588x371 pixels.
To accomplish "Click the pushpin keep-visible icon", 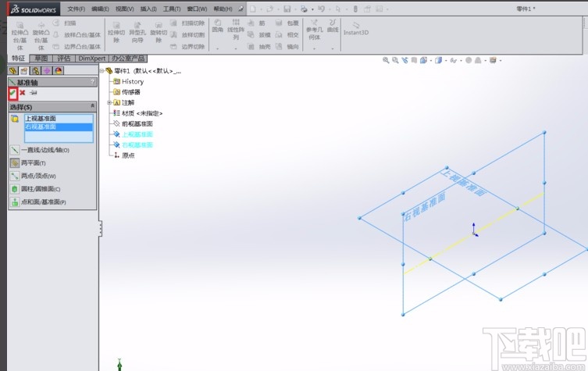I will (33, 93).
